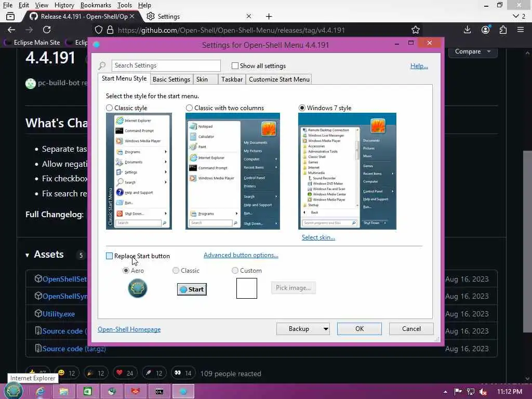Image resolution: width=532 pixels, height=399 pixels.
Task: Click the tracking protection shield icon
Action: tap(98, 30)
